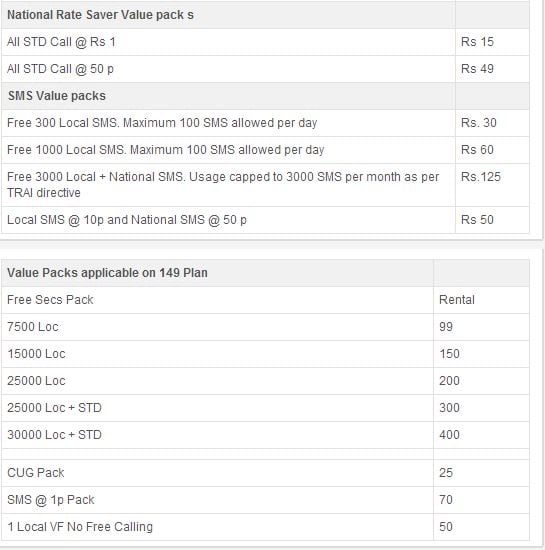Click the 1 Local VF No Free Calling row
The height and width of the screenshot is (550, 545).
pos(265,527)
